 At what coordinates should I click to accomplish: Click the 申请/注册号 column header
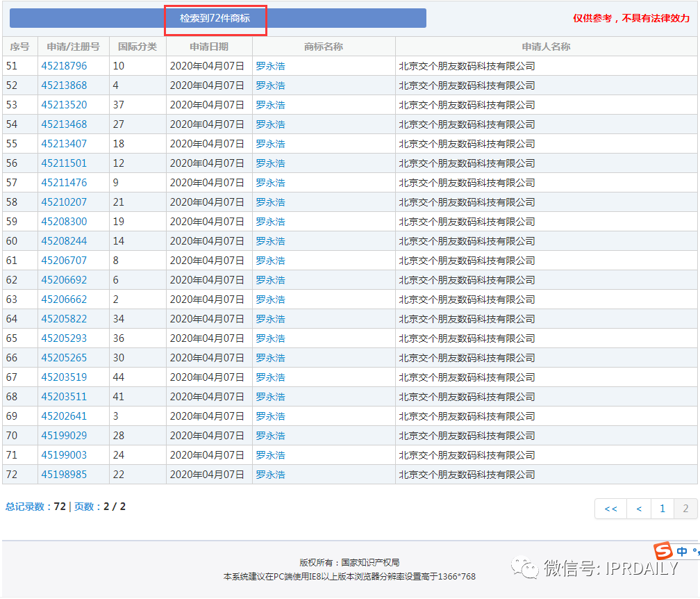tap(74, 47)
